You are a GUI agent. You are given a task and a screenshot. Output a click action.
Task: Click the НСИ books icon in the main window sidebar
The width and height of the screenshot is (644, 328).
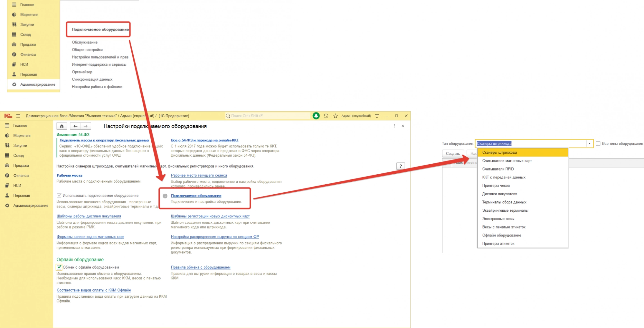tap(7, 186)
